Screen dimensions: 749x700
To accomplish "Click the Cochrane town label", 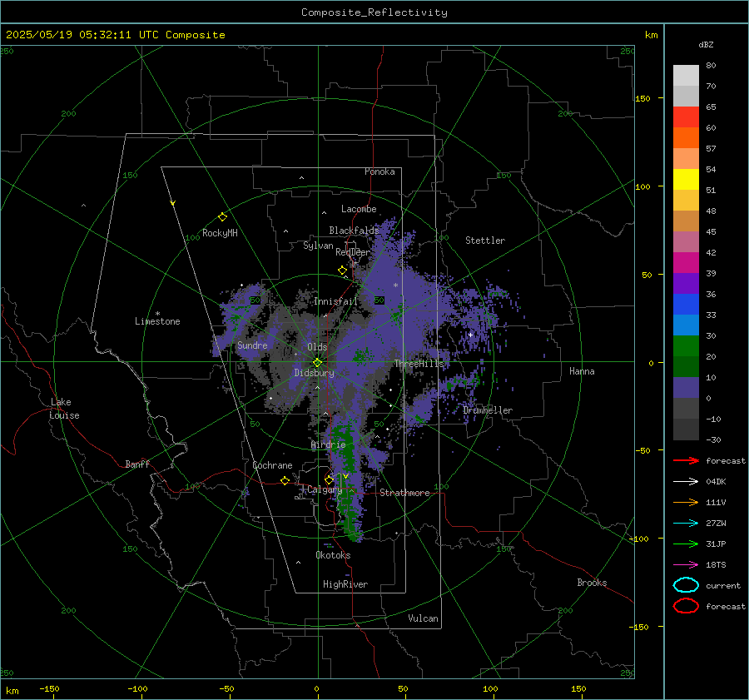I will (272, 465).
